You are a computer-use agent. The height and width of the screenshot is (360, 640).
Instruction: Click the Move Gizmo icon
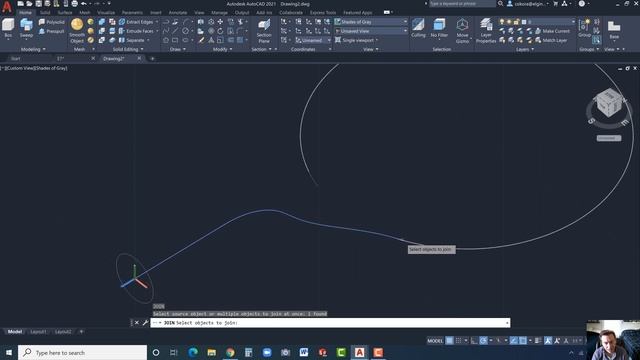462,31
